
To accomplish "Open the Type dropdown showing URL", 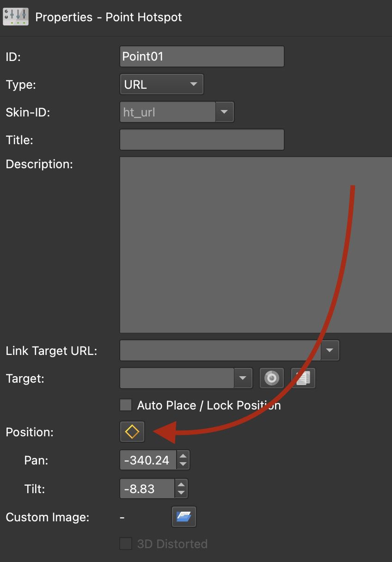I will point(161,84).
